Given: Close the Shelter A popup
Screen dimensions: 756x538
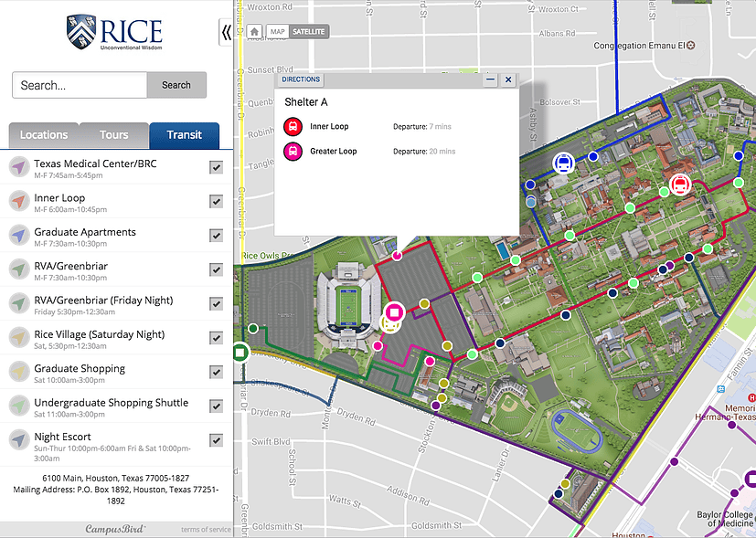Looking at the screenshot, I should 508,79.
